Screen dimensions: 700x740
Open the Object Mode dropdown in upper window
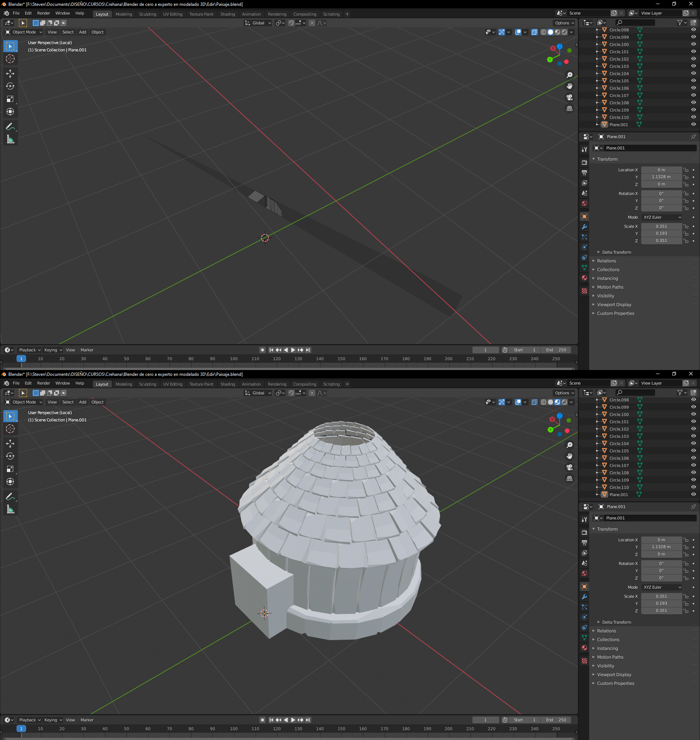click(x=23, y=32)
